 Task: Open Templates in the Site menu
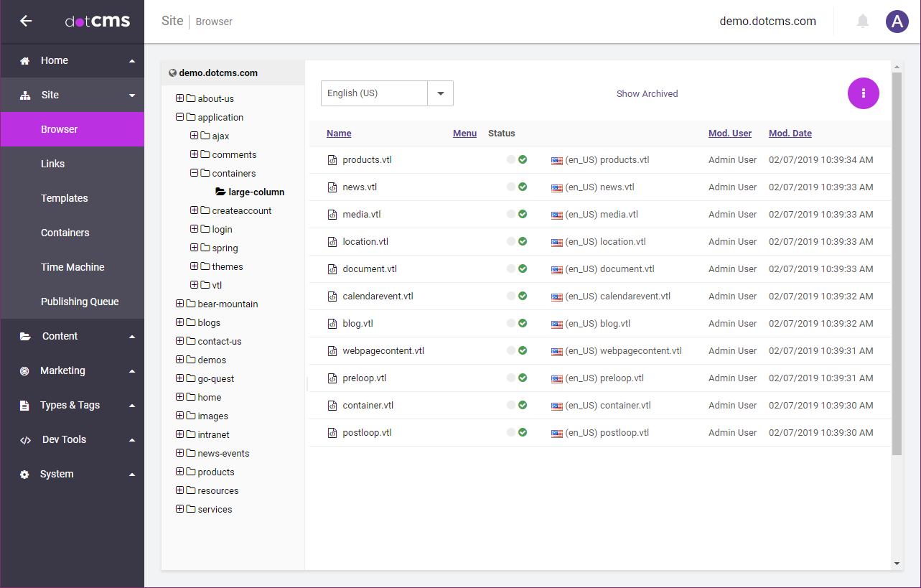tap(64, 198)
